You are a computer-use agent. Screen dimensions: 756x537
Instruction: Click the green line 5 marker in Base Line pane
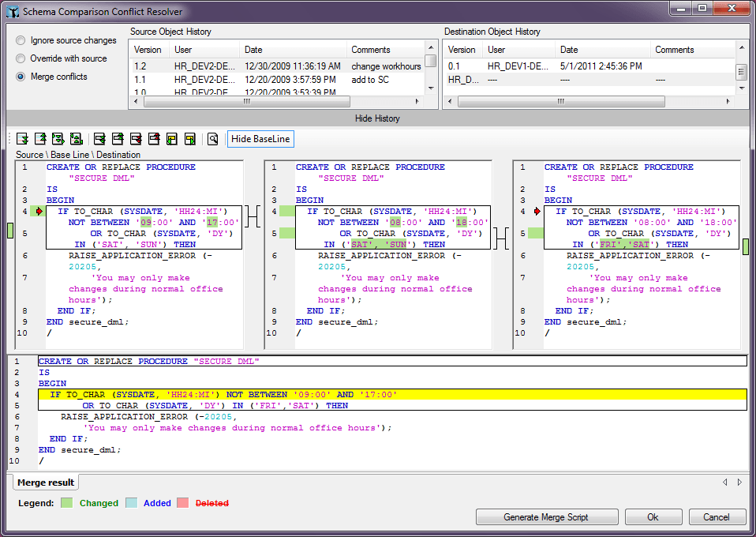(x=287, y=234)
